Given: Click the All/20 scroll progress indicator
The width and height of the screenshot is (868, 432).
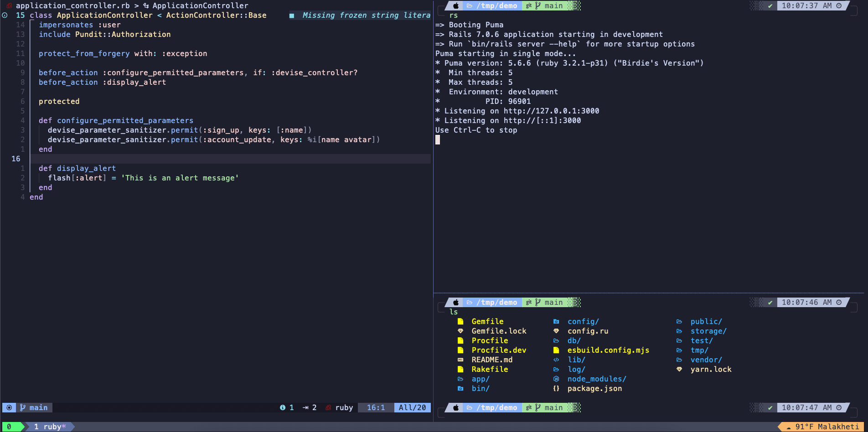Looking at the screenshot, I should coord(412,407).
